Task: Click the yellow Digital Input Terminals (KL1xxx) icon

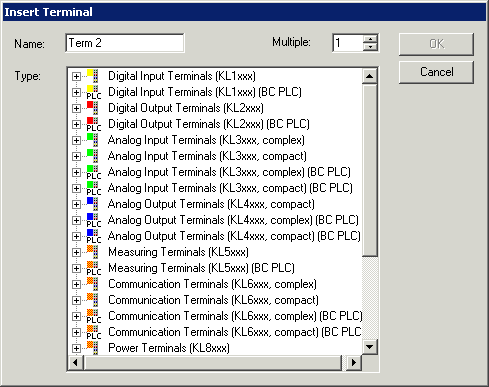Action: (93, 76)
